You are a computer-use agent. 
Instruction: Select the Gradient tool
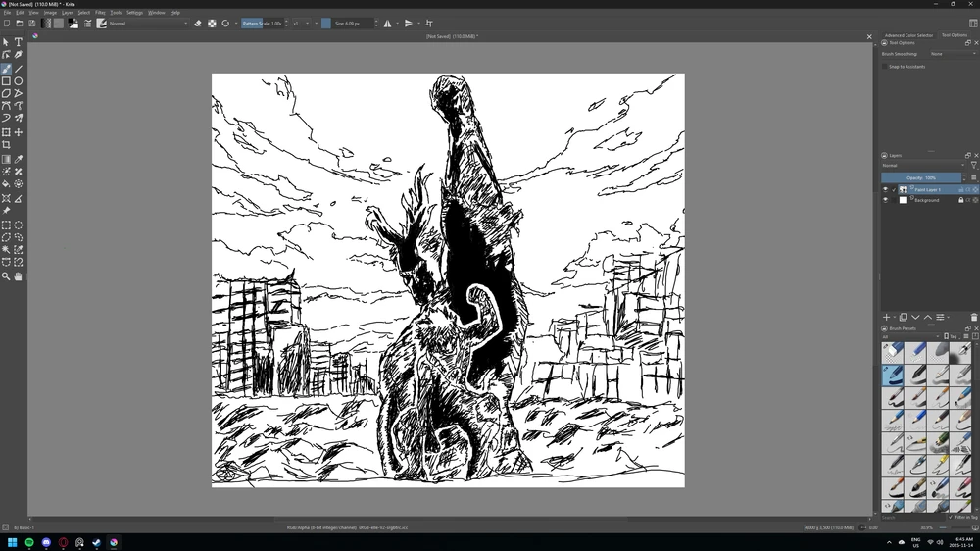6,160
